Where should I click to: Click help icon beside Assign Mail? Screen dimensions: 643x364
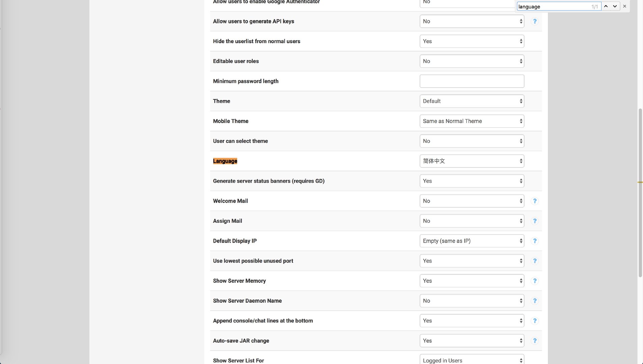pyautogui.click(x=535, y=221)
